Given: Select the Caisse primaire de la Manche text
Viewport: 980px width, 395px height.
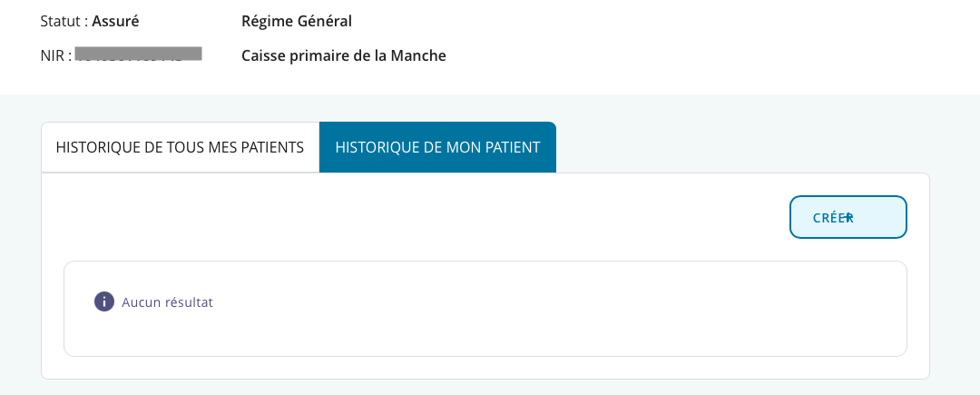Looking at the screenshot, I should [344, 55].
